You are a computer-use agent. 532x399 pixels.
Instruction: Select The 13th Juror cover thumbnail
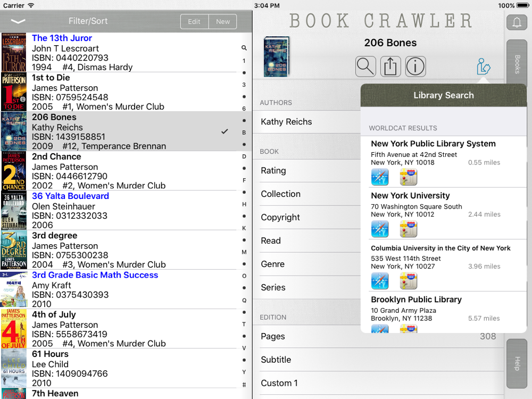pyautogui.click(x=14, y=52)
